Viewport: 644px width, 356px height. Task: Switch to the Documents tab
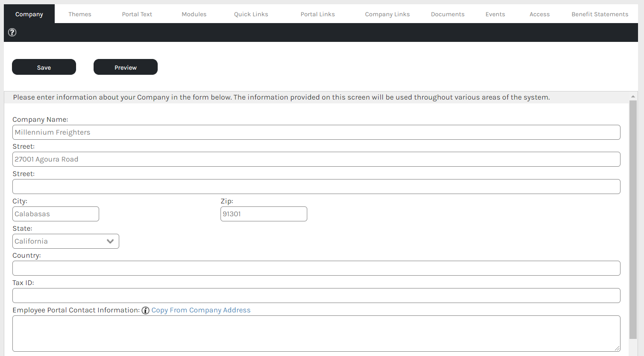point(447,14)
